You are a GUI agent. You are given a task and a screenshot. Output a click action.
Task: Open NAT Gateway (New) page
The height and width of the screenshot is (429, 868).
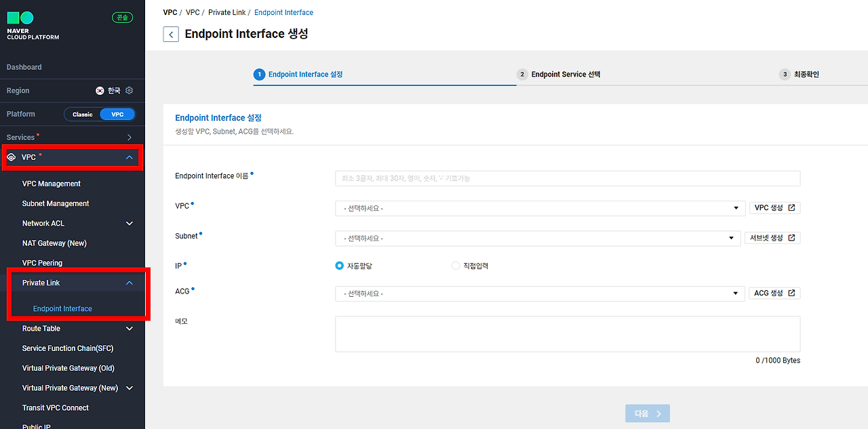[x=54, y=243]
